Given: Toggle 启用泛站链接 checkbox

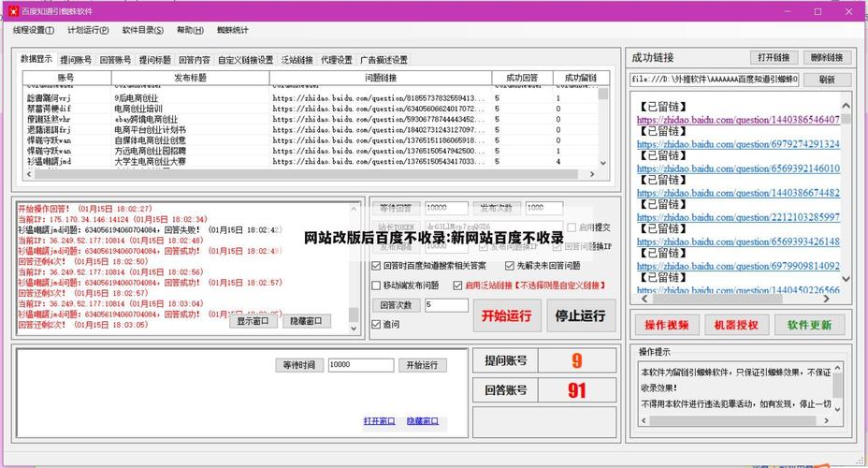Looking at the screenshot, I should pos(457,285).
